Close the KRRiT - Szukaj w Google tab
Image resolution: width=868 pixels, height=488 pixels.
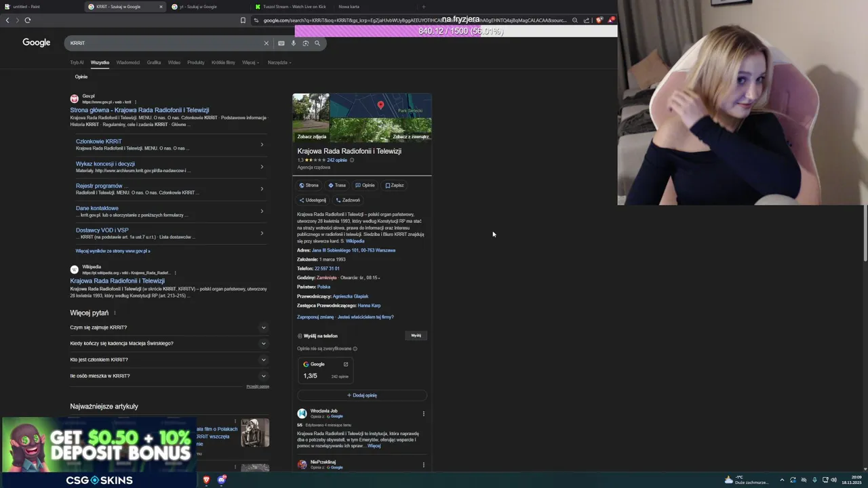tap(161, 7)
